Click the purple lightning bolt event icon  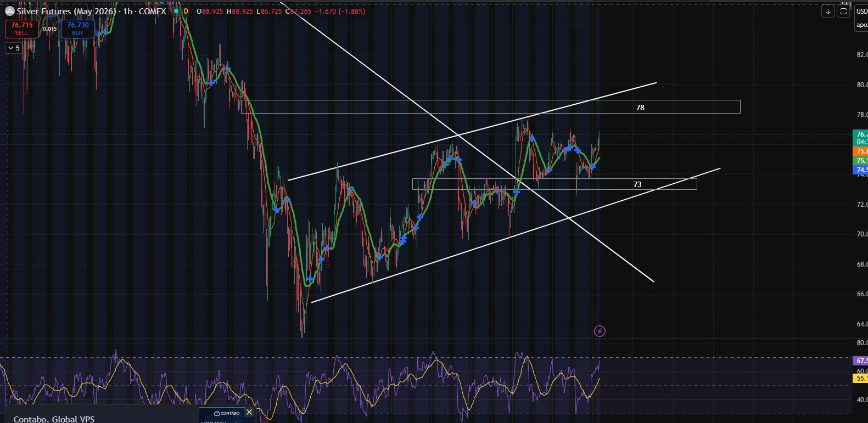(600, 331)
